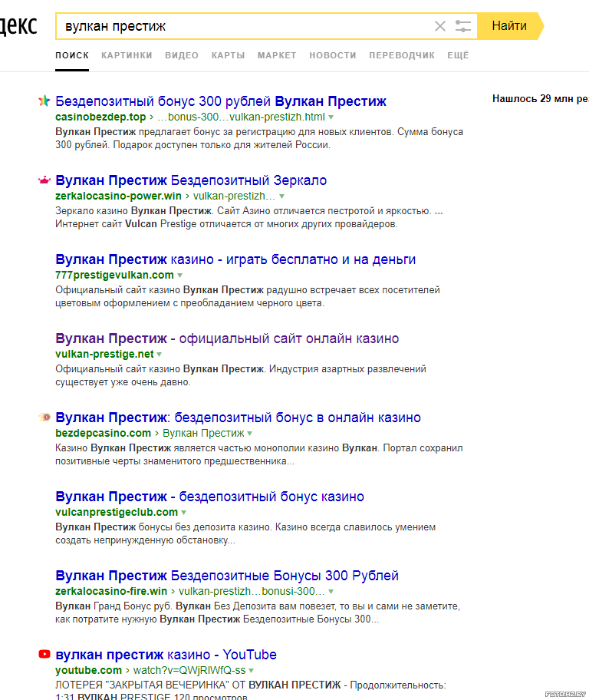Select the ПОИСК tab
This screenshot has height=700, width=589.
click(x=72, y=55)
